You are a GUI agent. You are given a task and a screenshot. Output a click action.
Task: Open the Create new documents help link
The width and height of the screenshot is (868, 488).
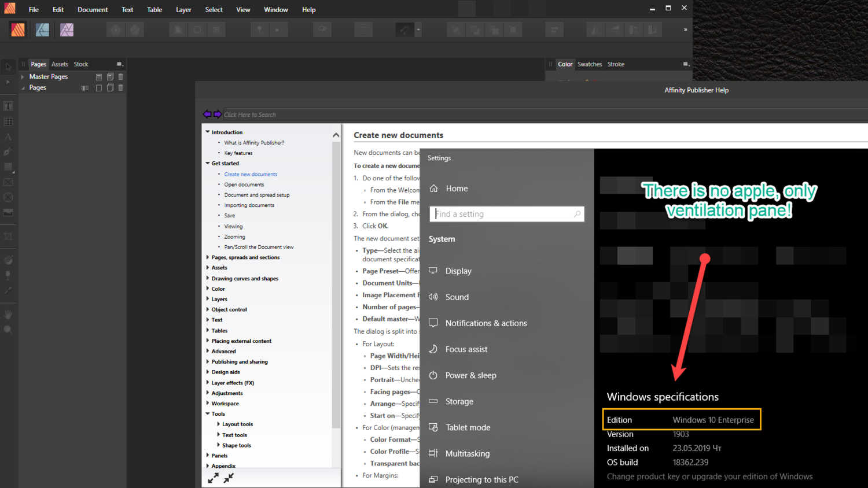251,174
